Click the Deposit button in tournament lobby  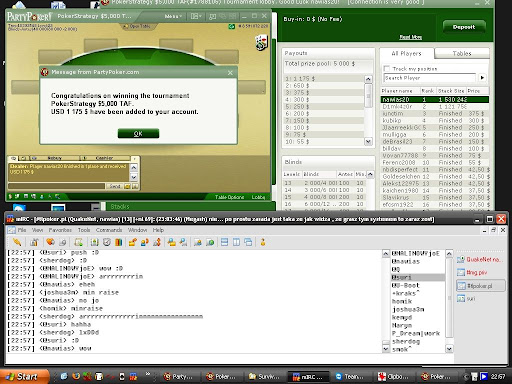464,27
